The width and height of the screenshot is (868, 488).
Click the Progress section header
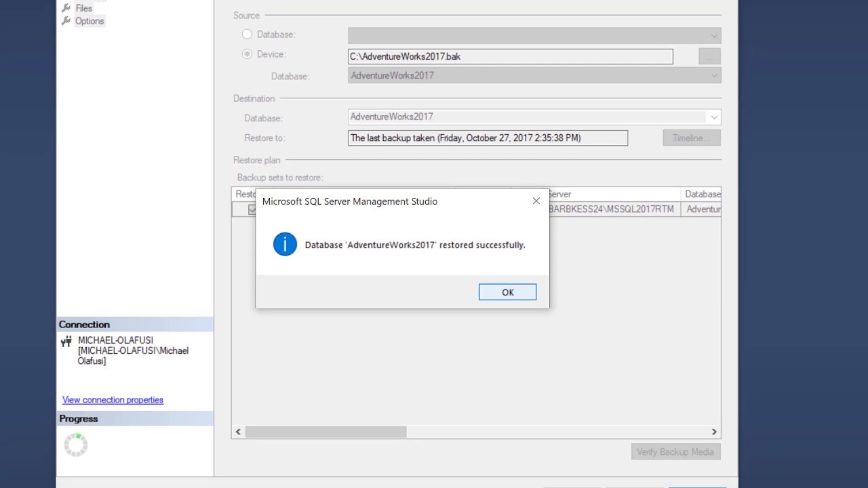pyautogui.click(x=135, y=419)
